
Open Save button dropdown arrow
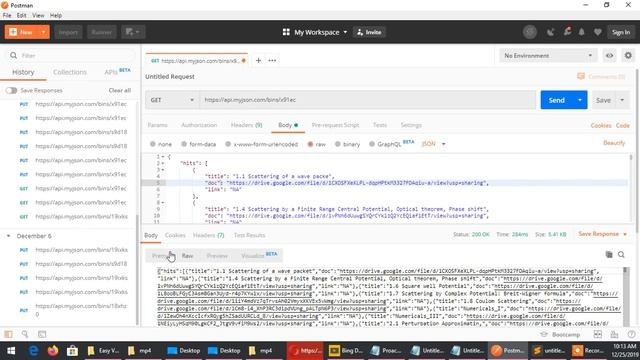[x=622, y=100]
